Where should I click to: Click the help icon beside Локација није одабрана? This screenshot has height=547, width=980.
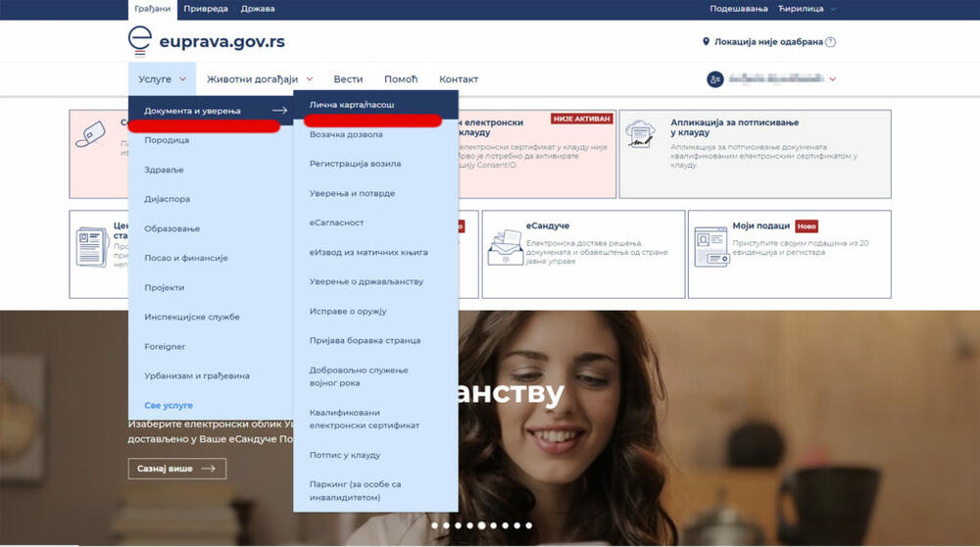pos(831,42)
